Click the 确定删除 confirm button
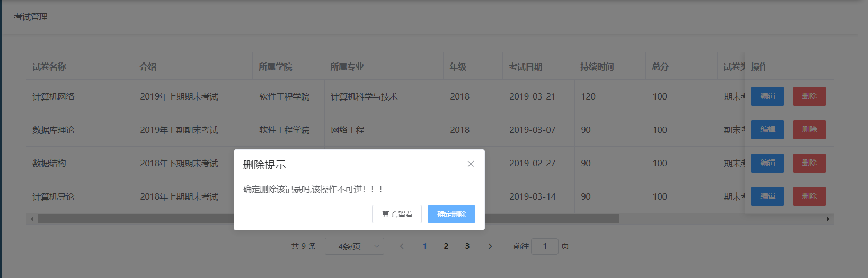This screenshot has width=868, height=278. pos(451,214)
